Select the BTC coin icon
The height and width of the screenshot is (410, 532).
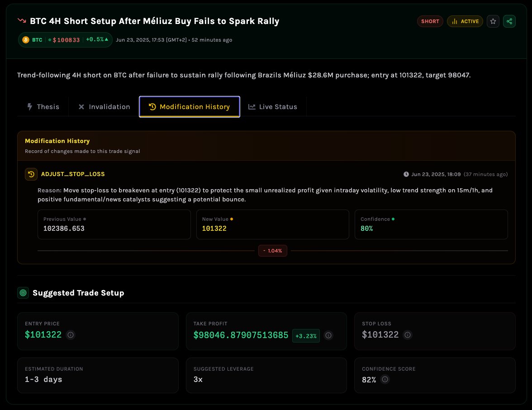[26, 40]
